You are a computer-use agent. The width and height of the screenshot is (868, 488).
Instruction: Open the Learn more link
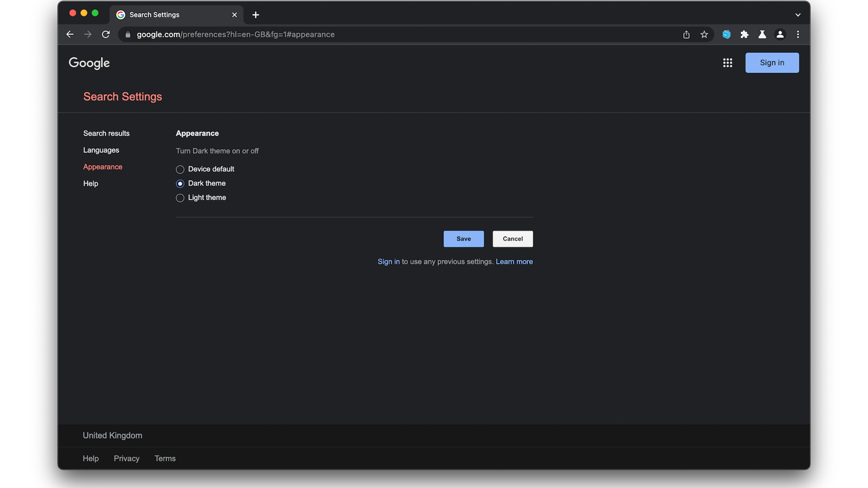coord(514,262)
